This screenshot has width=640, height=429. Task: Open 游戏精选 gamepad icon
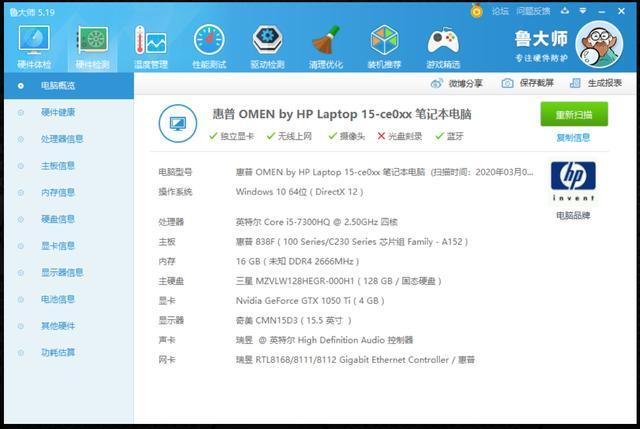[443, 46]
